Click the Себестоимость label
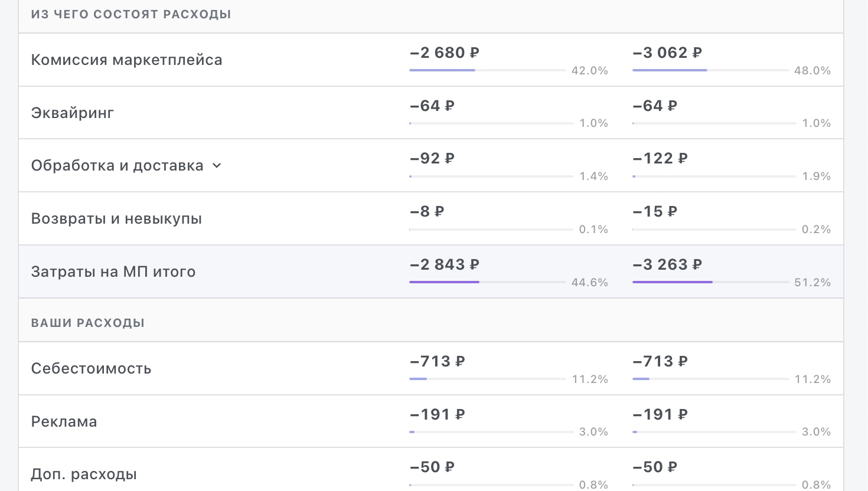 point(91,369)
